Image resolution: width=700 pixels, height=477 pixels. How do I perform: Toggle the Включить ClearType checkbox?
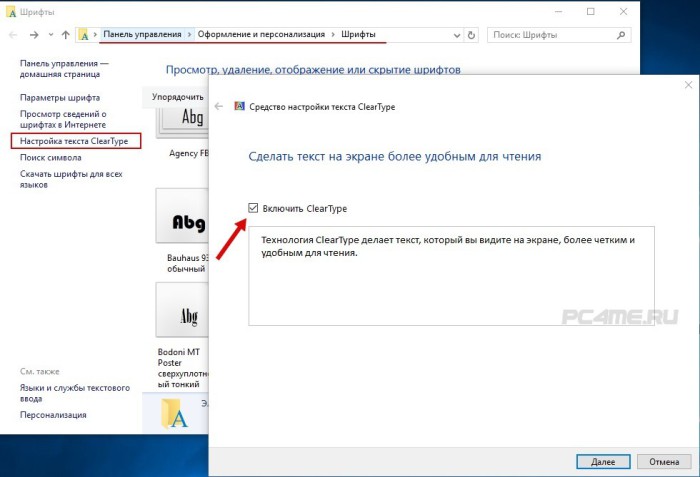[x=253, y=208]
